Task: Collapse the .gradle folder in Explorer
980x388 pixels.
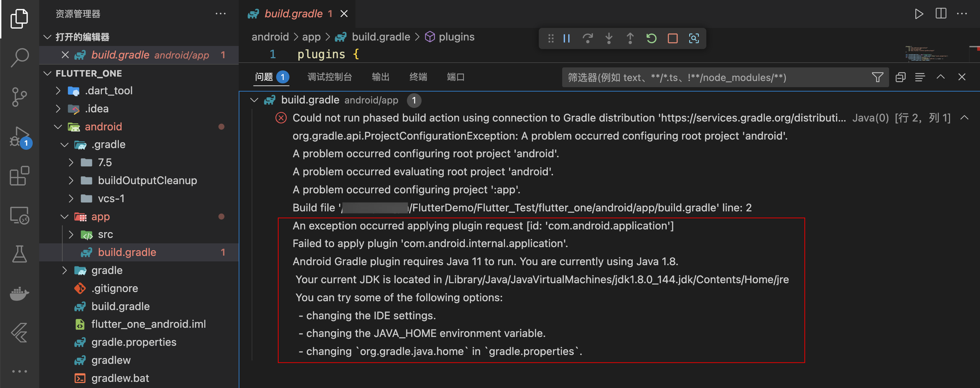Action: click(64, 144)
